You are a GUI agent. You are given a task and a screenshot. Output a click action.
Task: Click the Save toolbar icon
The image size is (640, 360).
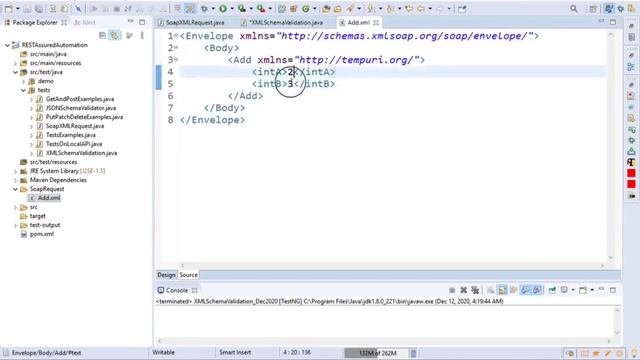click(x=27, y=9)
